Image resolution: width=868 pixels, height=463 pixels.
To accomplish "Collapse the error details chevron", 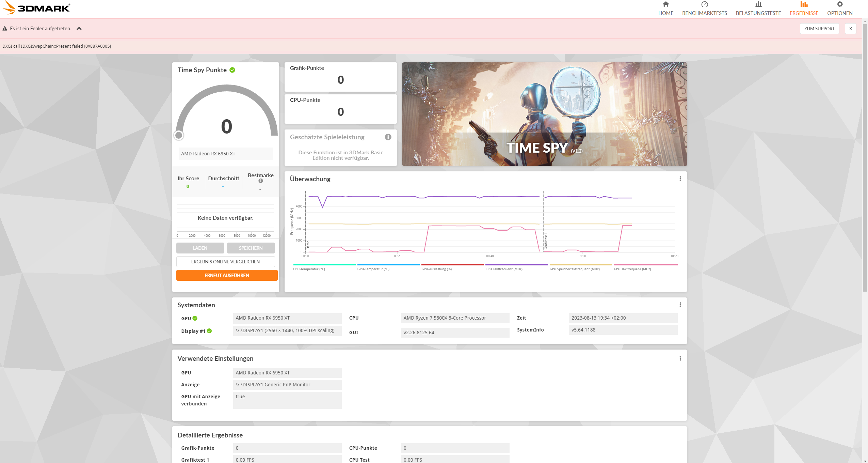I will (79, 29).
